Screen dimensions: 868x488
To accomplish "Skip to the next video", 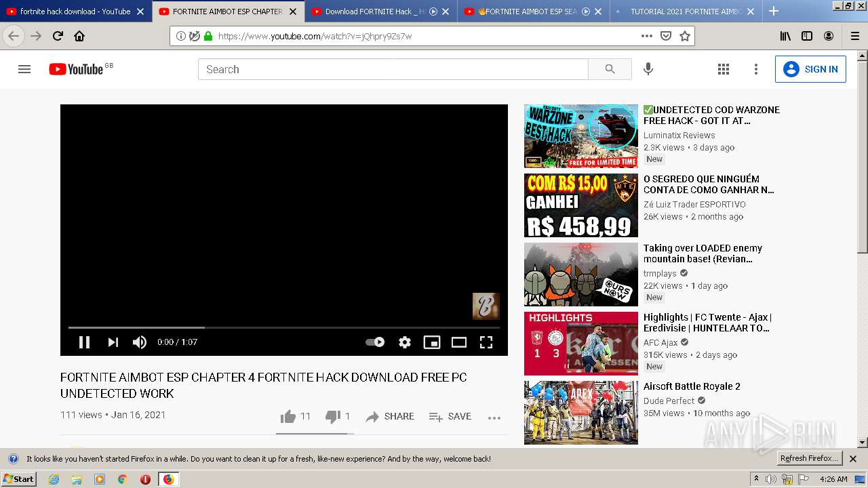I will click(113, 342).
